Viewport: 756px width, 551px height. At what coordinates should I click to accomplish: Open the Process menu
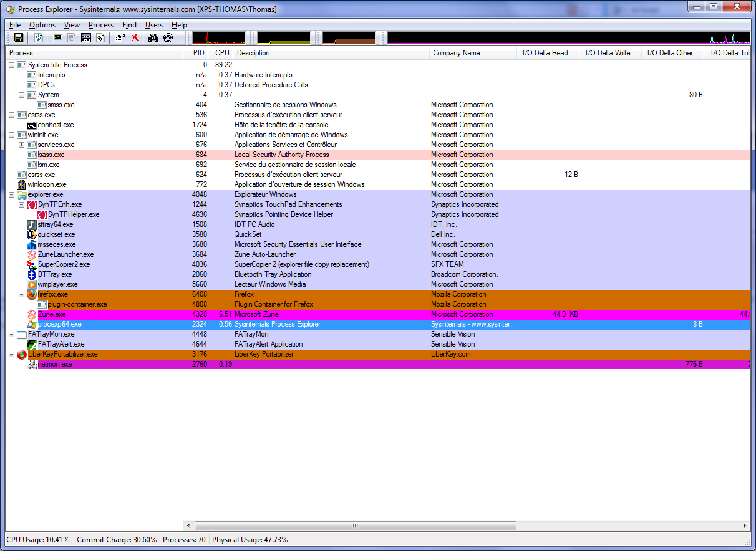click(101, 25)
